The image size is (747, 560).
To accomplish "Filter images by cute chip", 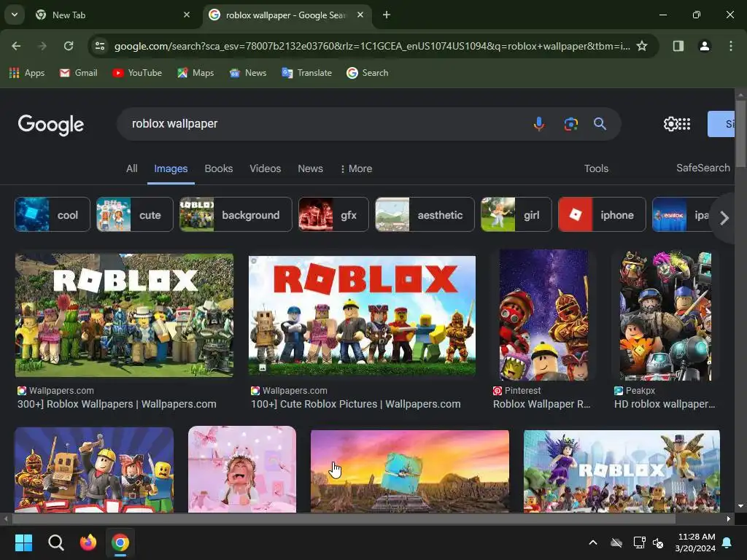I will 135,215.
